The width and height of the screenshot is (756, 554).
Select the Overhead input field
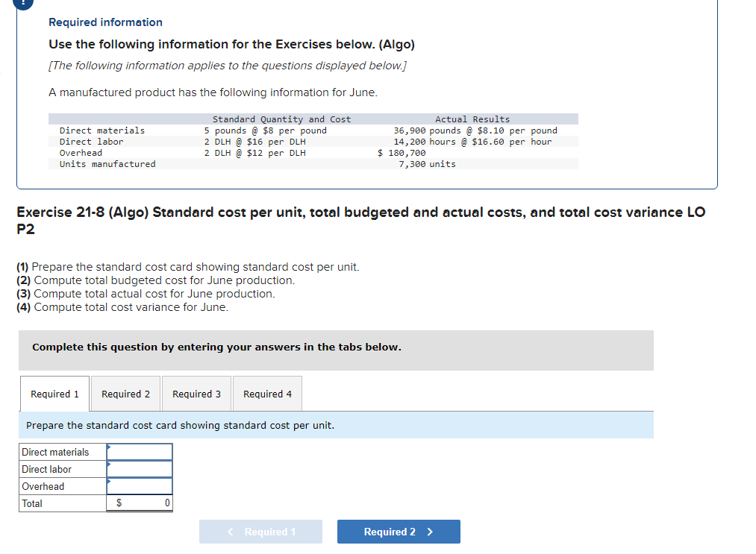pyautogui.click(x=140, y=486)
